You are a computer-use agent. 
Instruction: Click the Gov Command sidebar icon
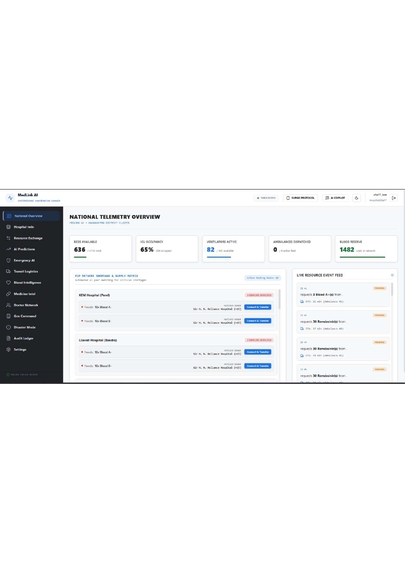[x=8, y=316]
